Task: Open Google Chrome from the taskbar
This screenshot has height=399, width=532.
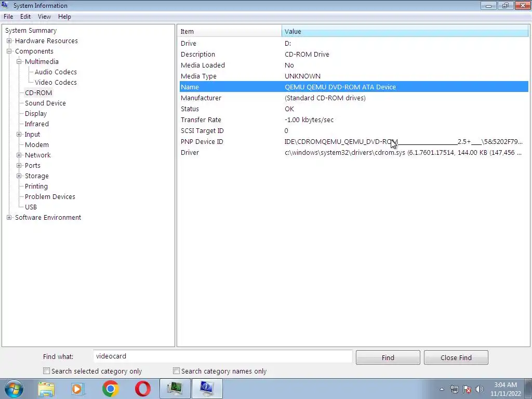Action: click(110, 389)
